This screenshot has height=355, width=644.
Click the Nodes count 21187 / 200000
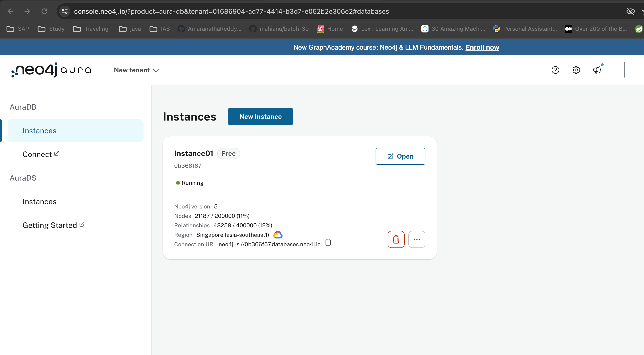222,216
